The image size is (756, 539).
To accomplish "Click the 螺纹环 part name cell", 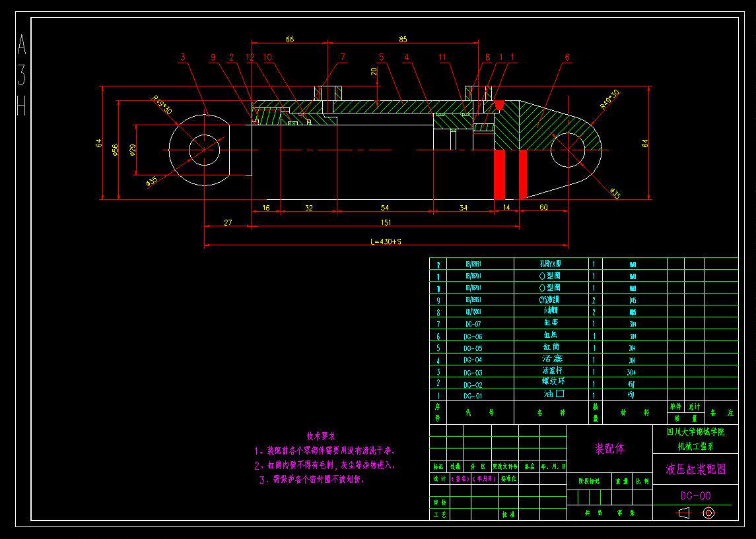I will (552, 381).
